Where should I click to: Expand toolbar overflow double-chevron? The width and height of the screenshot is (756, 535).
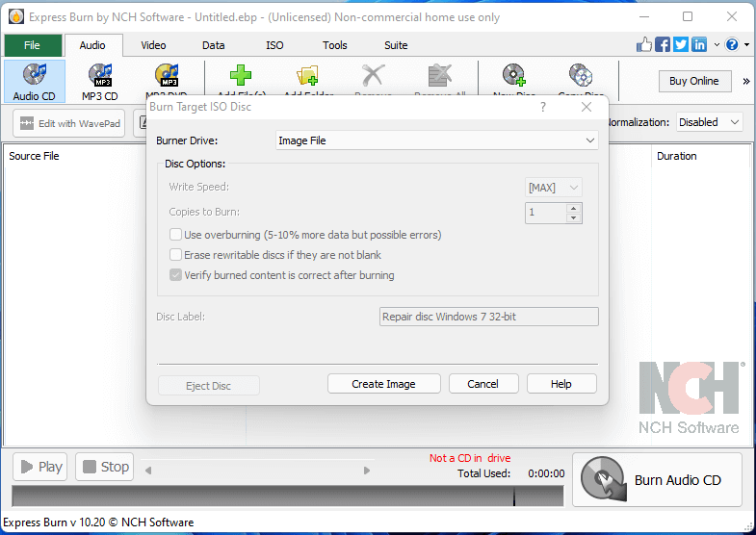[746, 82]
